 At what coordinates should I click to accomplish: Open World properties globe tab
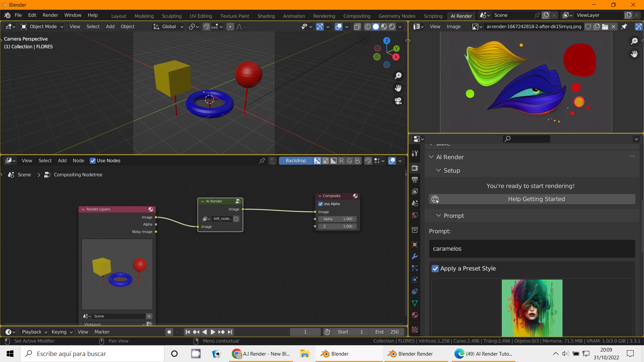tap(415, 215)
